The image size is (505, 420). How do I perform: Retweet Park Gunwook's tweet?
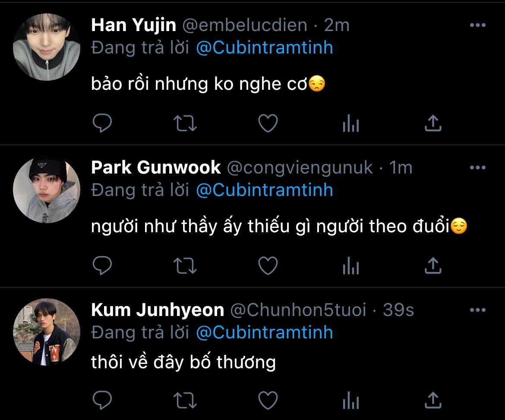(x=185, y=266)
